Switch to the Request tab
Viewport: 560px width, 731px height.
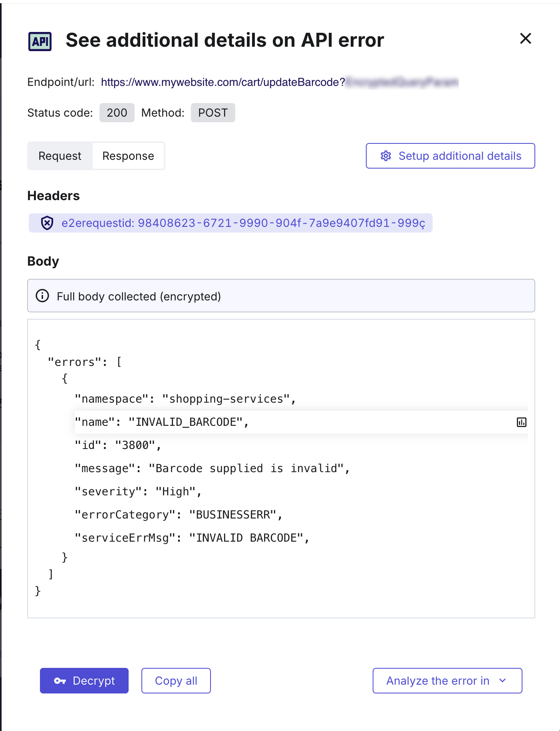click(x=60, y=156)
